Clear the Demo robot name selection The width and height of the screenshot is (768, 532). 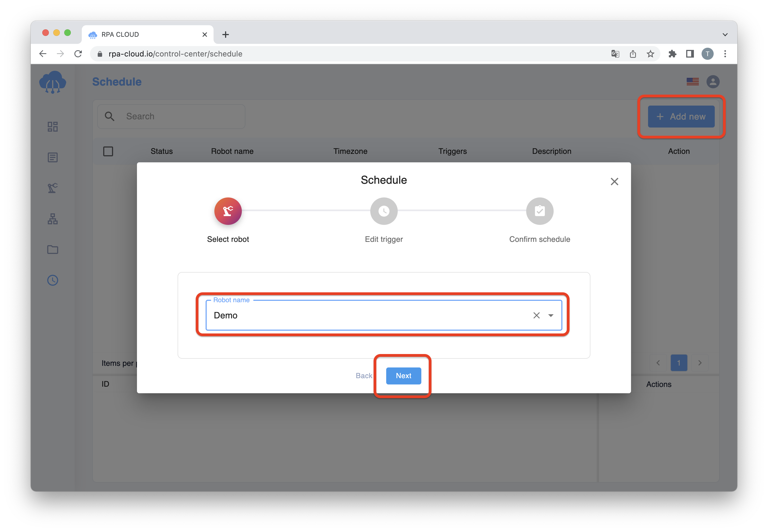[536, 315]
